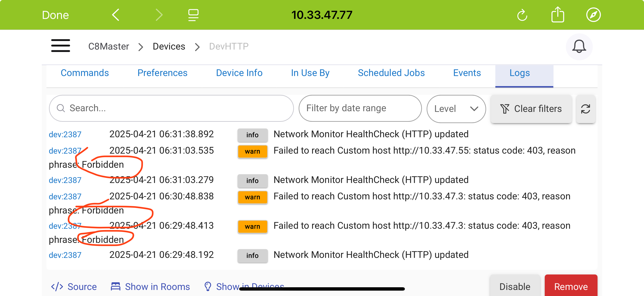
Task: Click Show in Rooms link
Action: pos(150,287)
